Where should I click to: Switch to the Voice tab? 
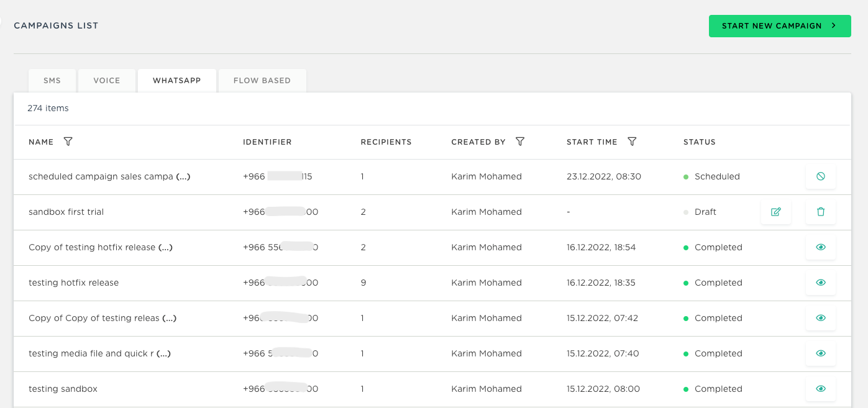point(107,81)
